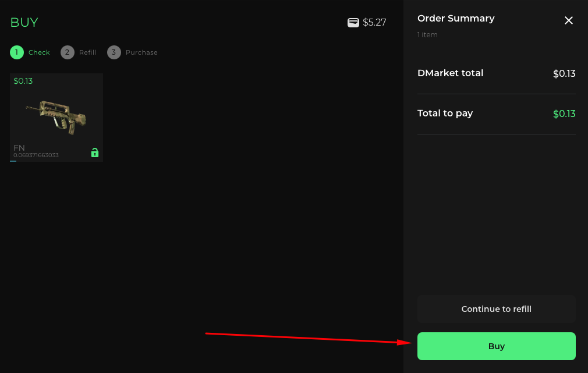The image size is (588, 373).
Task: Click the FN wear label on item
Action: tap(19, 148)
